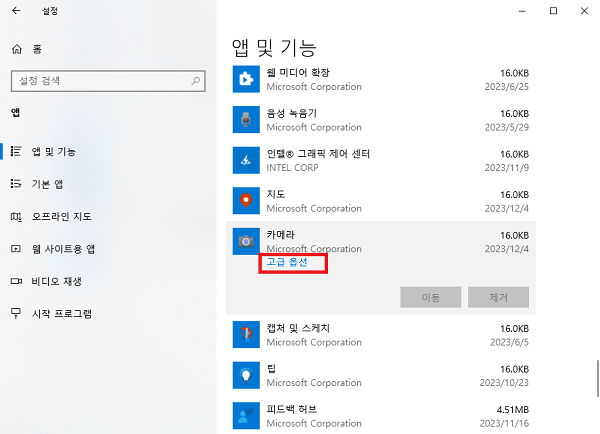Open 비디오 재생 menu item
The width and height of the screenshot is (600, 434).
coord(57,281)
